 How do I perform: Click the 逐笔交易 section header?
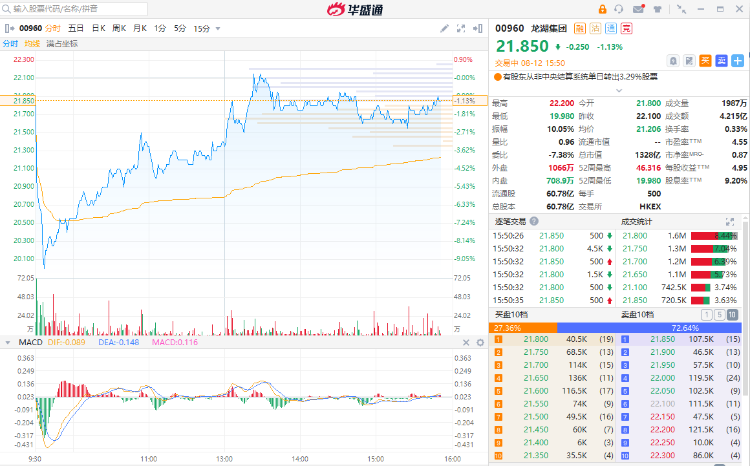510,222
